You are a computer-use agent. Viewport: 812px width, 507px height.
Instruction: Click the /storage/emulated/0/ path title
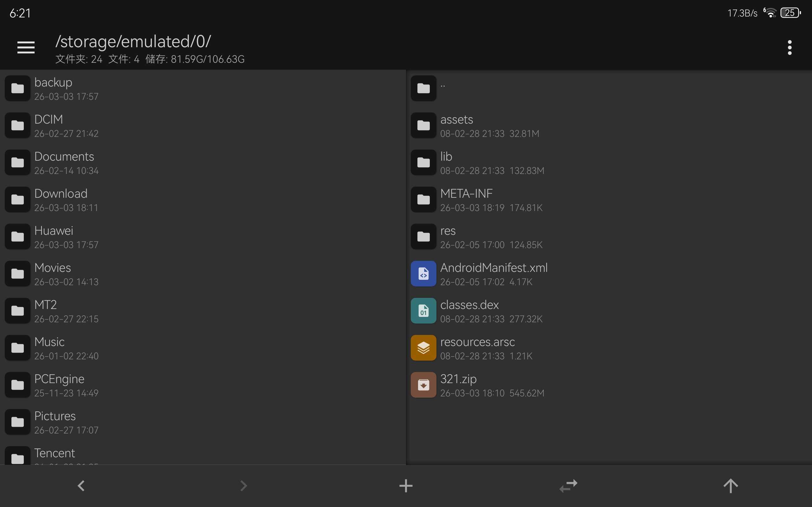pyautogui.click(x=133, y=42)
